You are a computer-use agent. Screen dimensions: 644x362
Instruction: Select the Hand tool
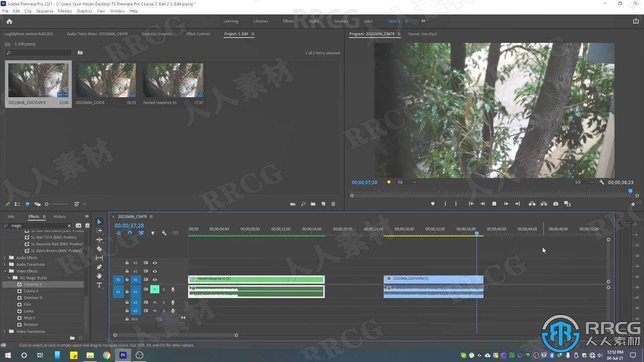[x=99, y=276]
